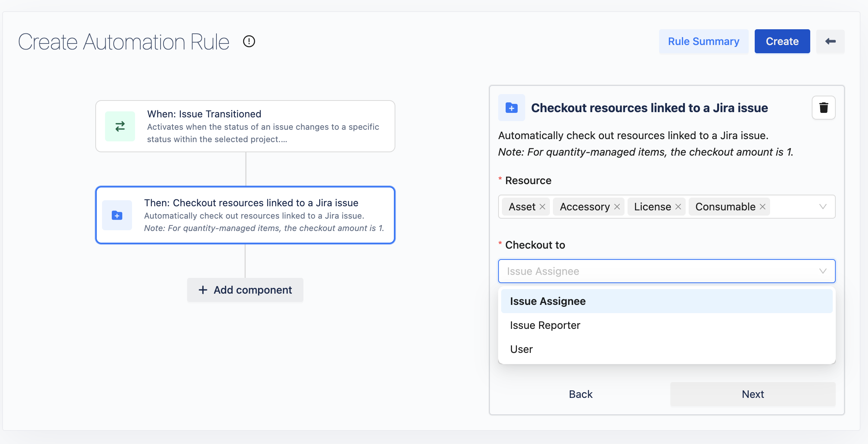Select Issue Assignee option from list

(x=548, y=301)
